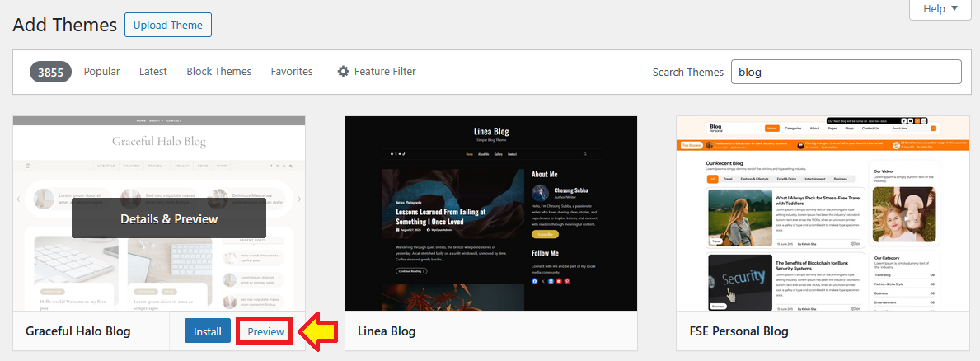This screenshot has height=361, width=980.
Task: Click the Feature Filter gear icon
Action: coord(343,72)
